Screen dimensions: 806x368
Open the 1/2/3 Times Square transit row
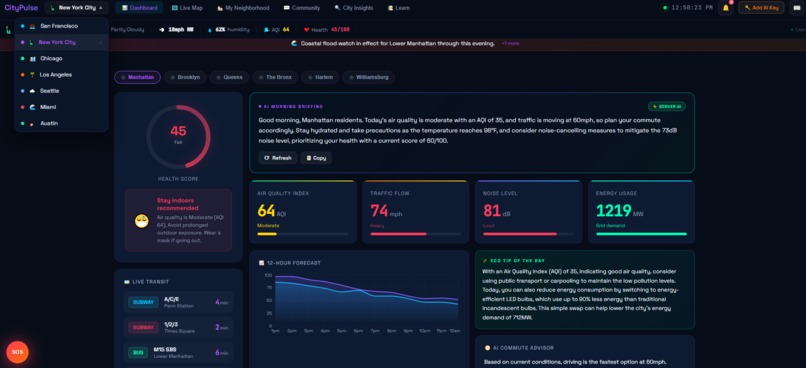(x=178, y=327)
